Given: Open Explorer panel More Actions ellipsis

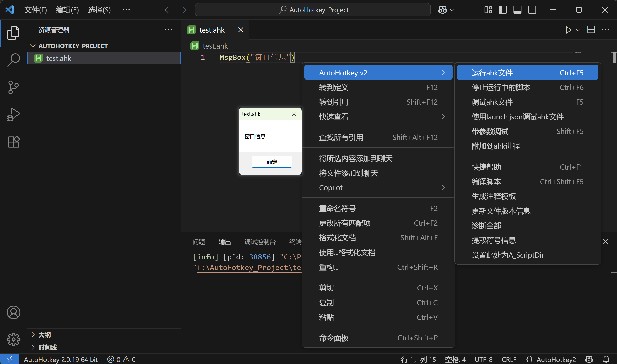Looking at the screenshot, I should point(169,30).
